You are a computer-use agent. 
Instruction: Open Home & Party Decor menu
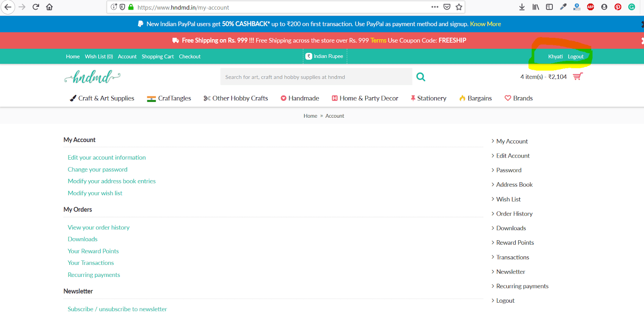[365, 98]
